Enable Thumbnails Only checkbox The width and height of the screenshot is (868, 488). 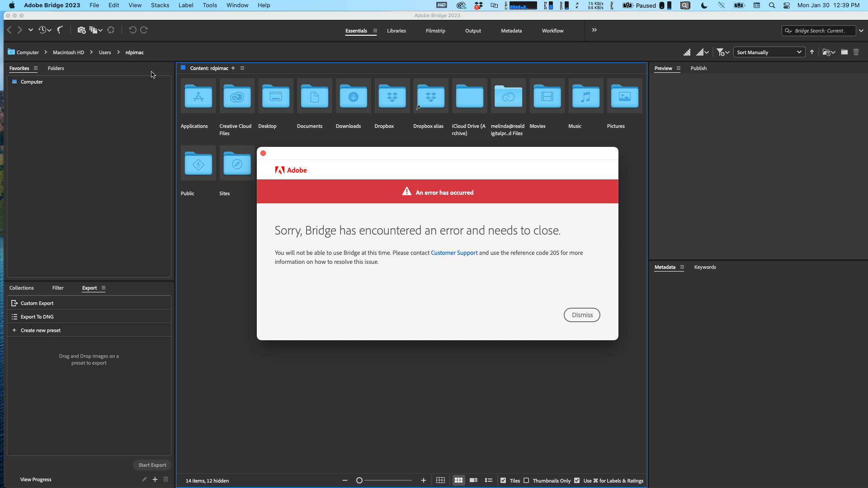point(526,480)
